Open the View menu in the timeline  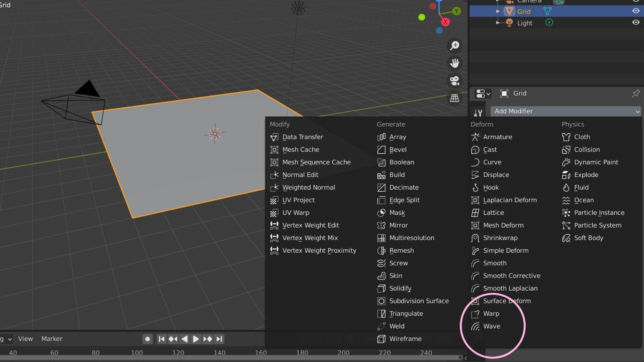pyautogui.click(x=25, y=339)
